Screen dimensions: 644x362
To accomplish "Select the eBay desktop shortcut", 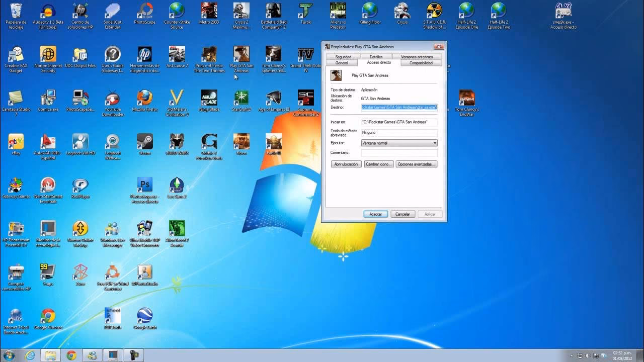I will tap(16, 144).
